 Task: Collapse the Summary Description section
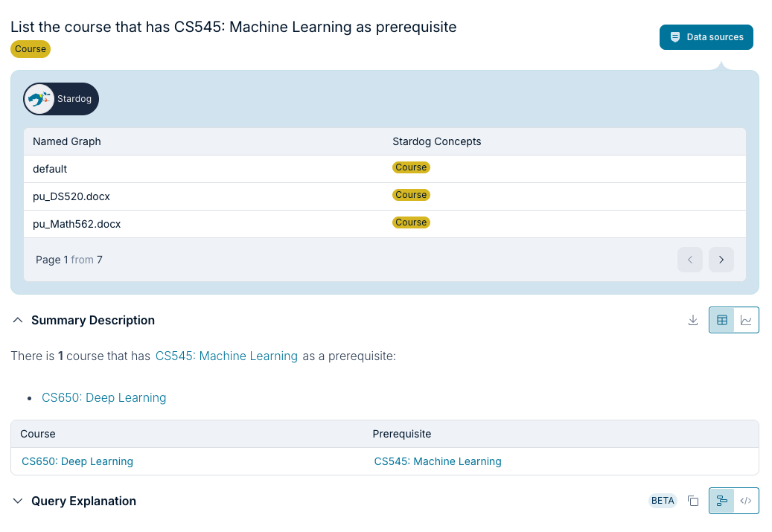coord(19,320)
